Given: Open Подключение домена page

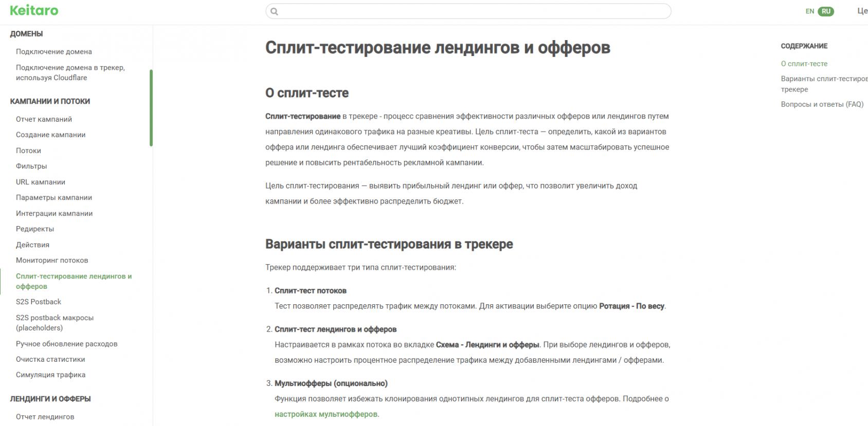Looking at the screenshot, I should (54, 51).
